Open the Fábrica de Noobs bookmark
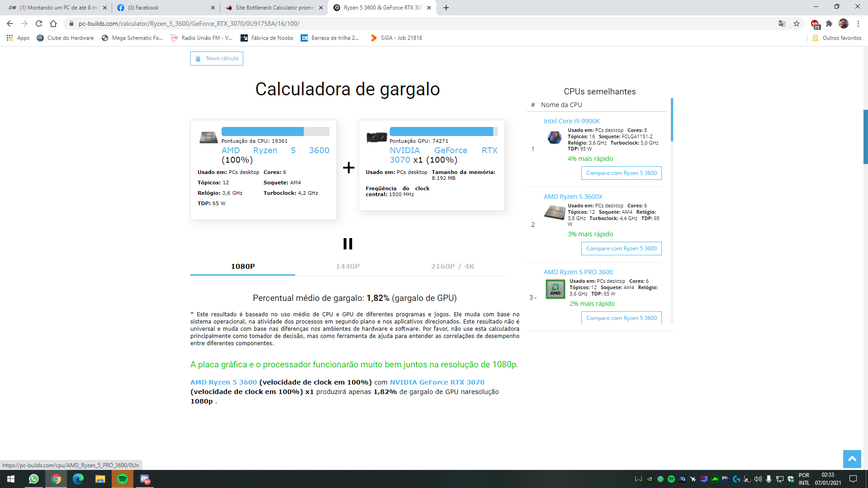 point(267,38)
